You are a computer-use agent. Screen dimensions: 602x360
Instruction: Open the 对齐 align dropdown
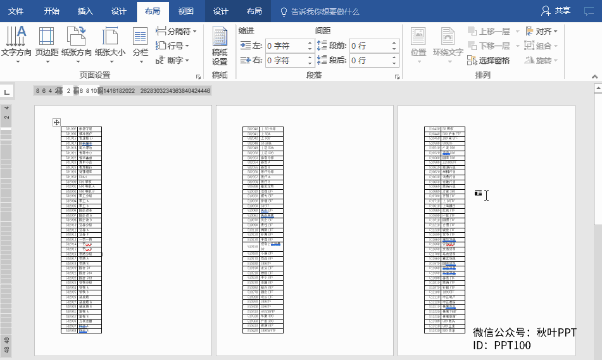[x=541, y=31]
